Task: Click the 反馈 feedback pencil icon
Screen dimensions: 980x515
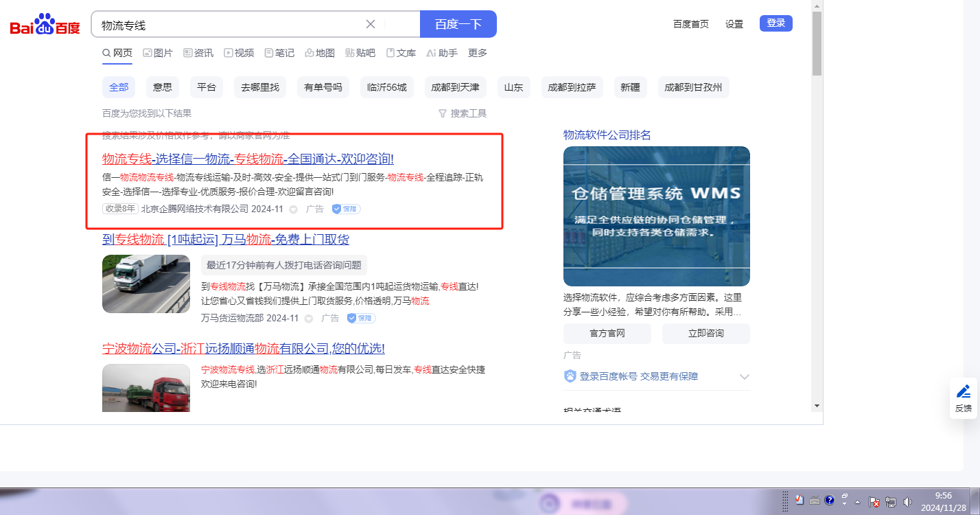Action: click(964, 398)
